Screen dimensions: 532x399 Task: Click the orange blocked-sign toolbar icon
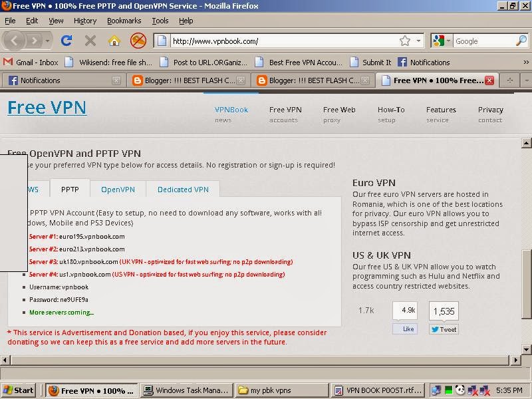138,41
